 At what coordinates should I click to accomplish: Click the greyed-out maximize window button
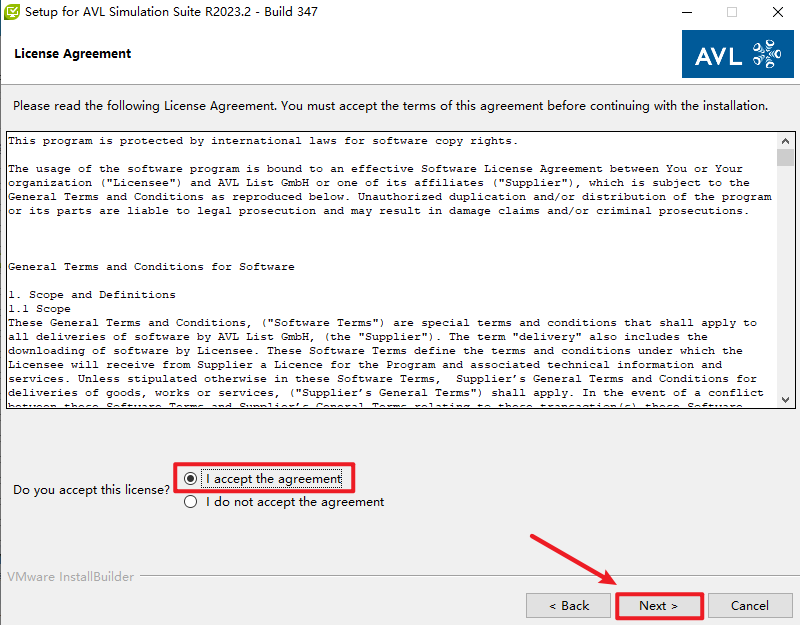point(732,13)
